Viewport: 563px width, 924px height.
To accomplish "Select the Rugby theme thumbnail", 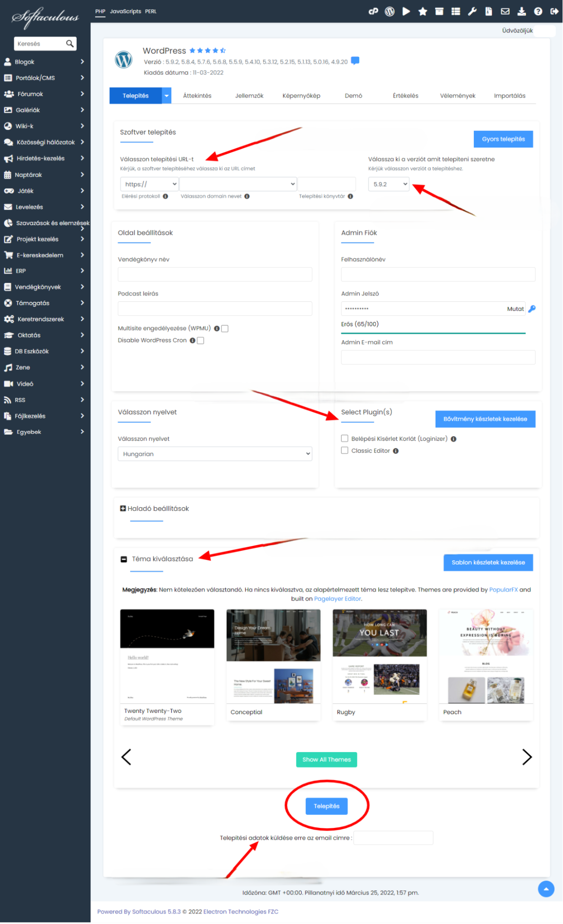I will tap(380, 657).
